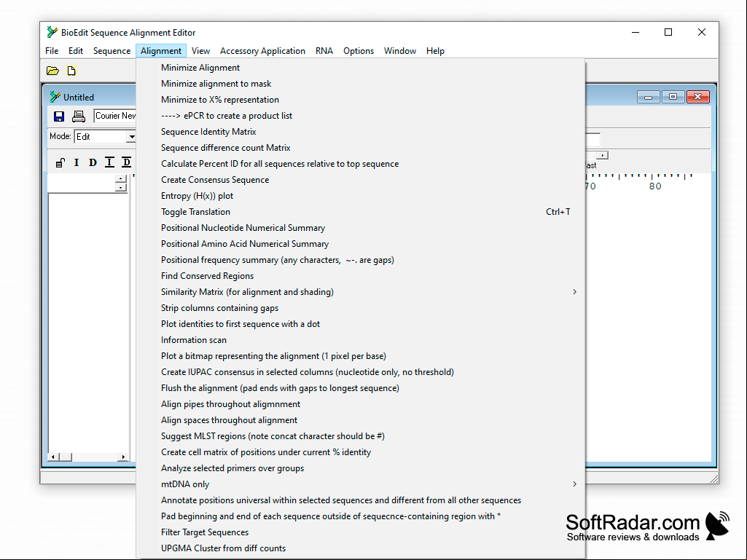Open file with the folder icon
Screen dimensions: 747x560
point(52,71)
